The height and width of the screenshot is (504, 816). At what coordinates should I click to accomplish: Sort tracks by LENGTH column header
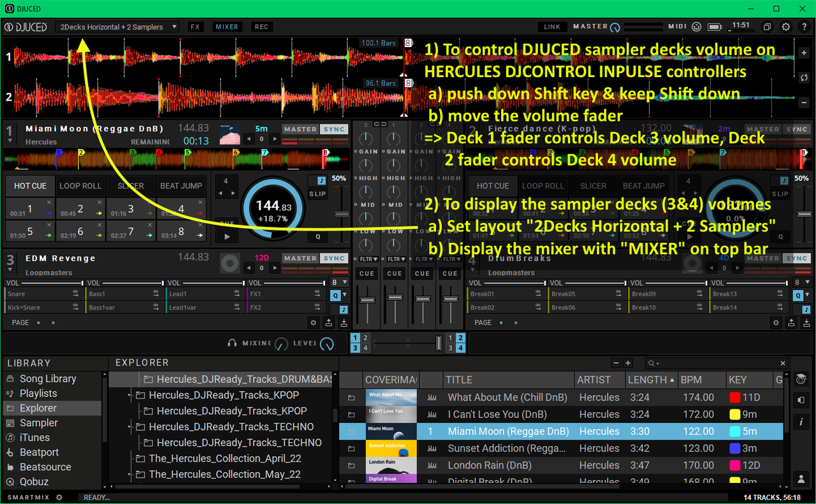pos(652,380)
